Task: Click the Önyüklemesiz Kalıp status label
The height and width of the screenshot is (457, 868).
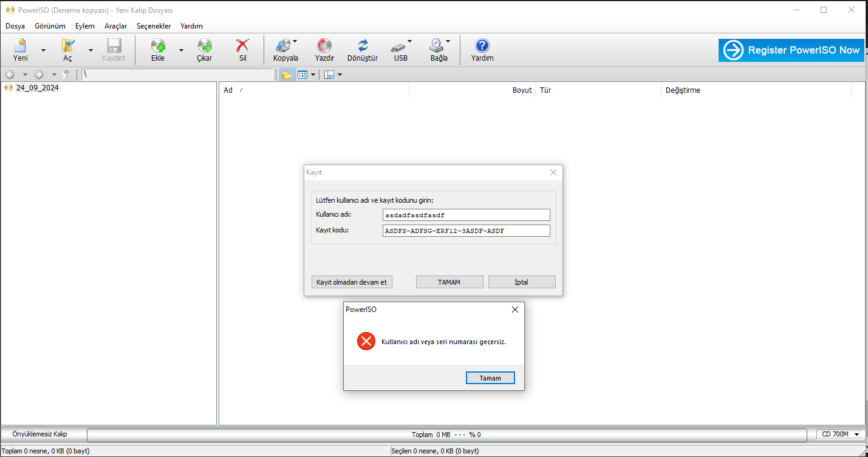Action: click(40, 434)
